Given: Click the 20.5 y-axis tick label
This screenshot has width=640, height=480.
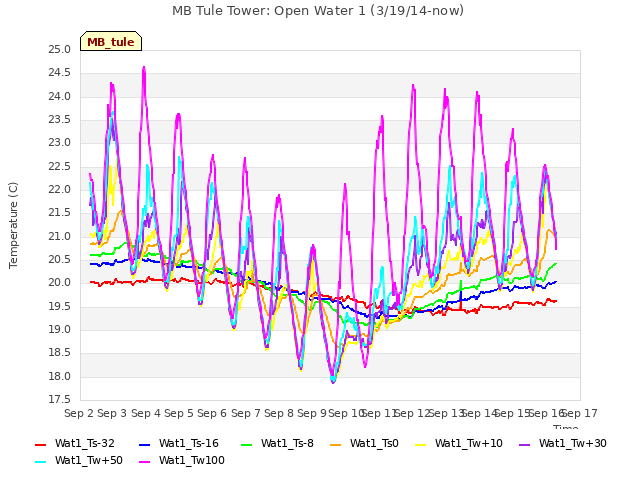Looking at the screenshot, I should coord(59,260).
